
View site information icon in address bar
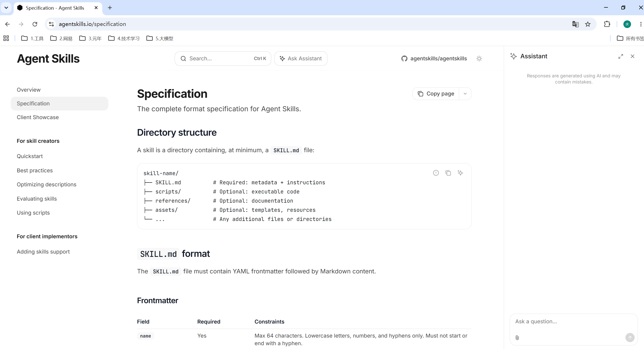tap(51, 24)
